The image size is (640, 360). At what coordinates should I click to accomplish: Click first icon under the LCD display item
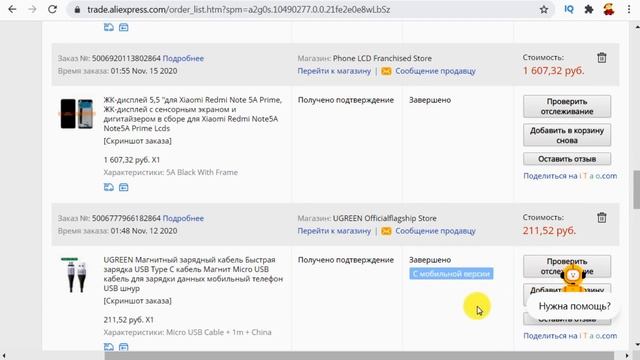point(109,187)
